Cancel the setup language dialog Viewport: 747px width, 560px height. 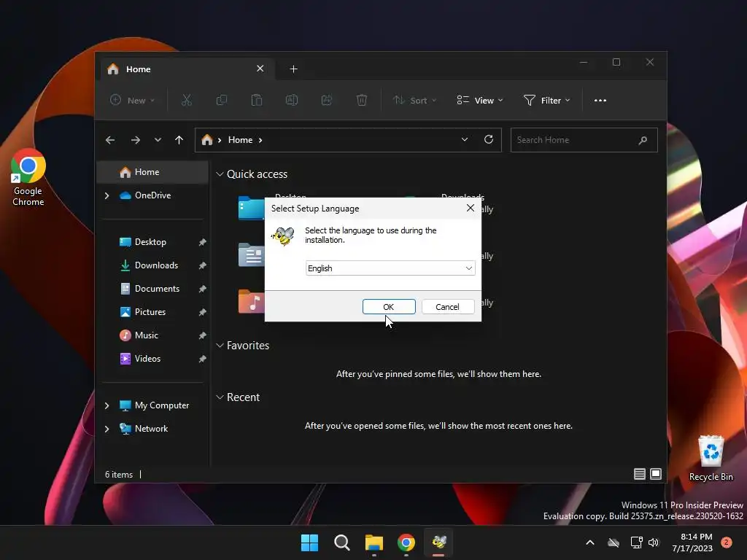click(x=448, y=307)
